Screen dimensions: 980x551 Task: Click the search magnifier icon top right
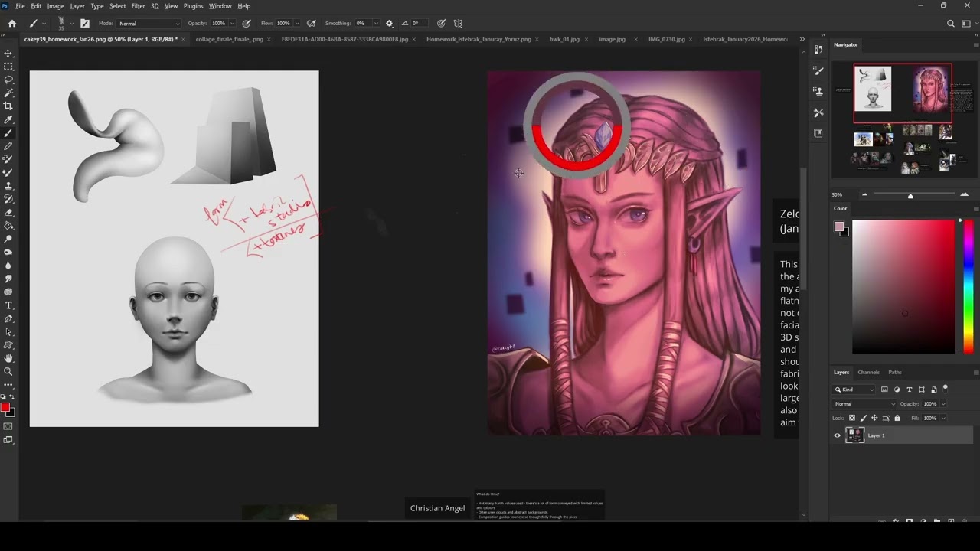(951, 24)
